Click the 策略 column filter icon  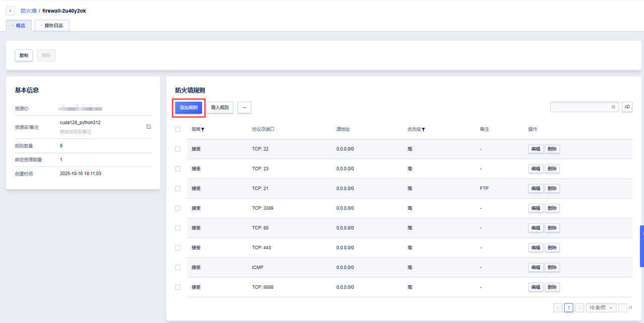coord(203,130)
